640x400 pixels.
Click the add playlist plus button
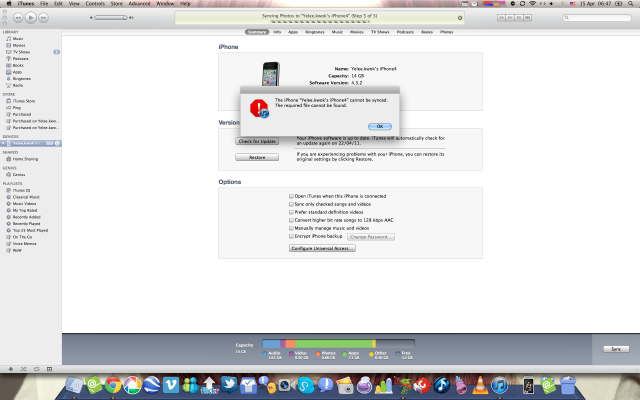(x=11, y=369)
